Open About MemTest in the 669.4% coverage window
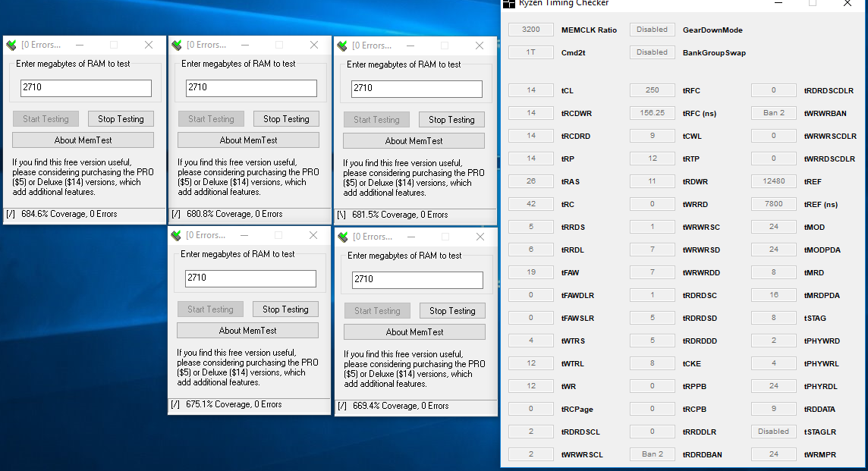Screen dimensions: 868x471 click(414, 332)
